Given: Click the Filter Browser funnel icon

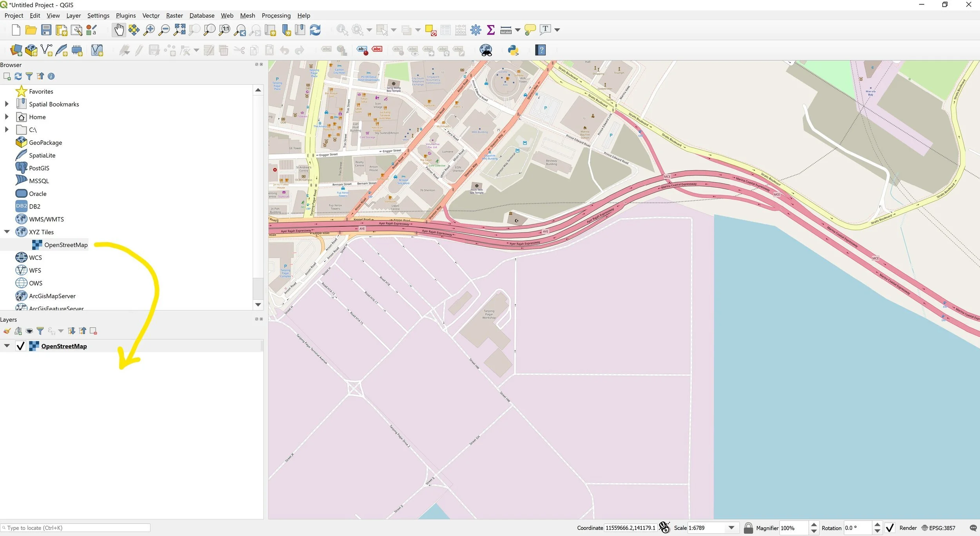Looking at the screenshot, I should point(29,76).
